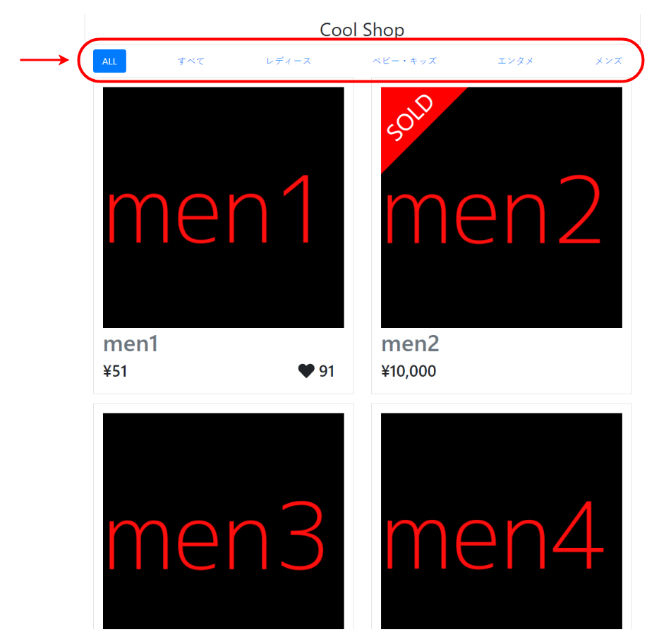659x644 pixels.
Task: Click the men2 product title
Action: (x=410, y=344)
